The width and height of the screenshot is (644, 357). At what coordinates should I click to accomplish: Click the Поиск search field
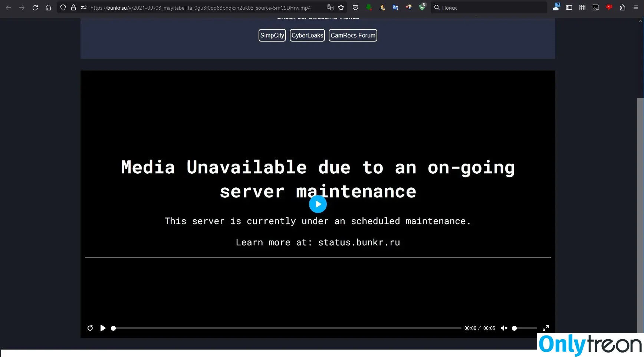pos(489,7)
